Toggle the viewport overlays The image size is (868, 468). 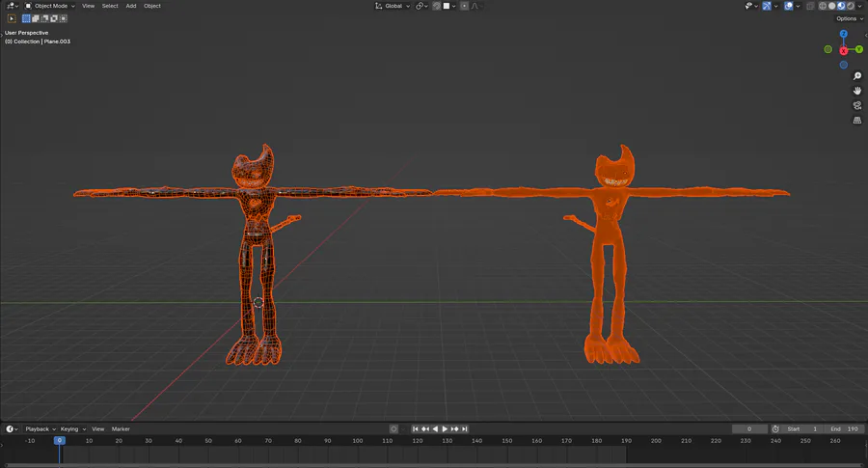pyautogui.click(x=789, y=6)
